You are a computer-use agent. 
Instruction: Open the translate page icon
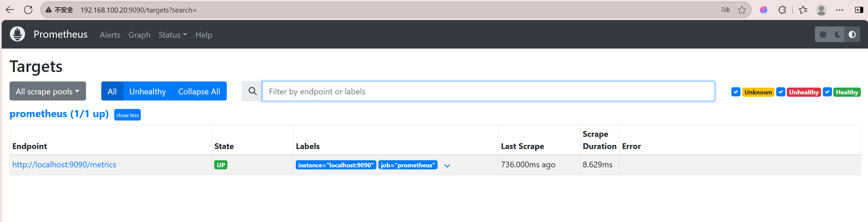pos(726,10)
